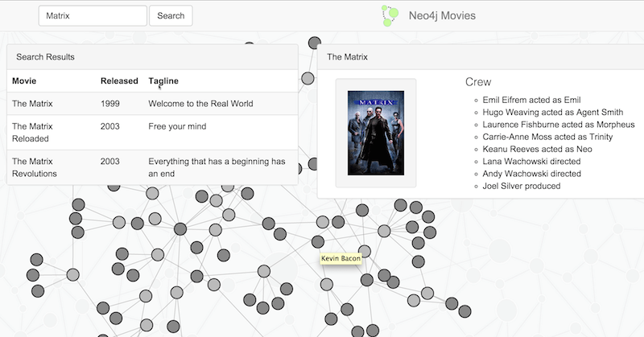Viewport: 644px width, 337px height.
Task: Click the Search button
Action: pos(171,15)
